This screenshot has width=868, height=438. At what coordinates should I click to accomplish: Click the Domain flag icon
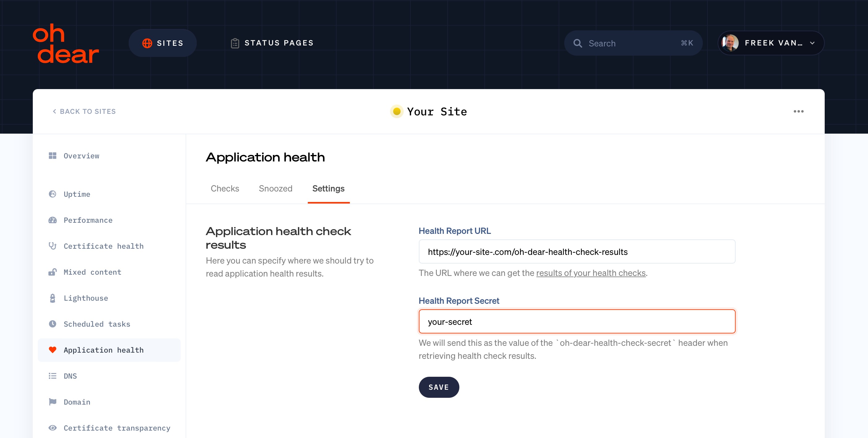click(x=53, y=401)
